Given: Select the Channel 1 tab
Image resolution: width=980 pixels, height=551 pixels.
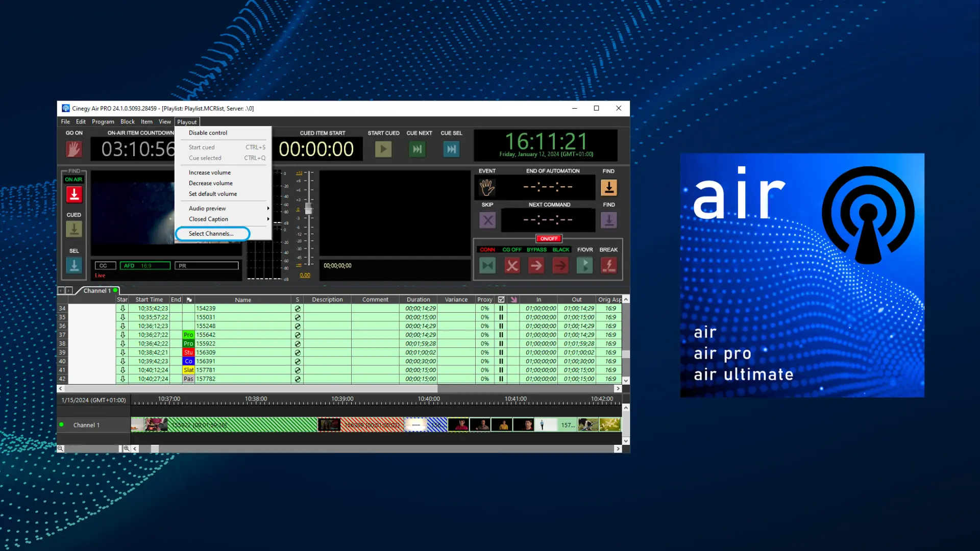Looking at the screenshot, I should pos(97,291).
